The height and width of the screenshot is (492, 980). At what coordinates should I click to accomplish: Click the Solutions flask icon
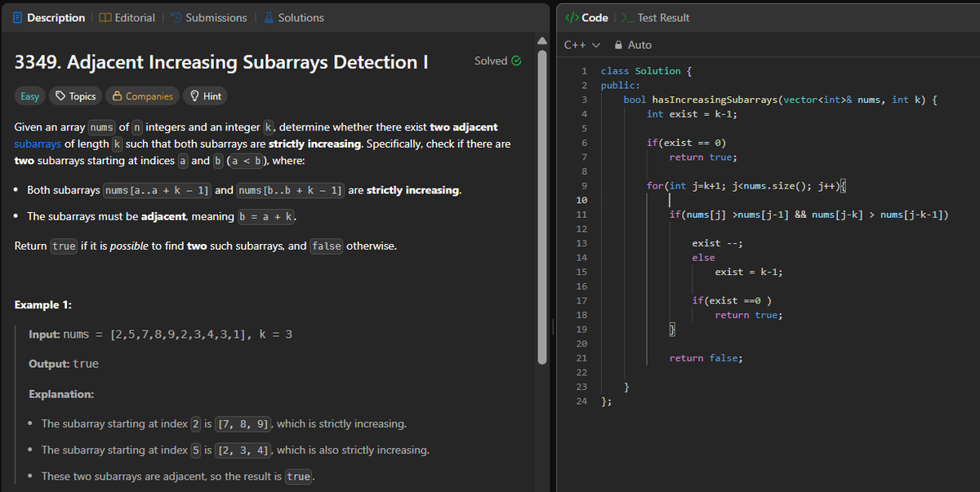(x=267, y=17)
